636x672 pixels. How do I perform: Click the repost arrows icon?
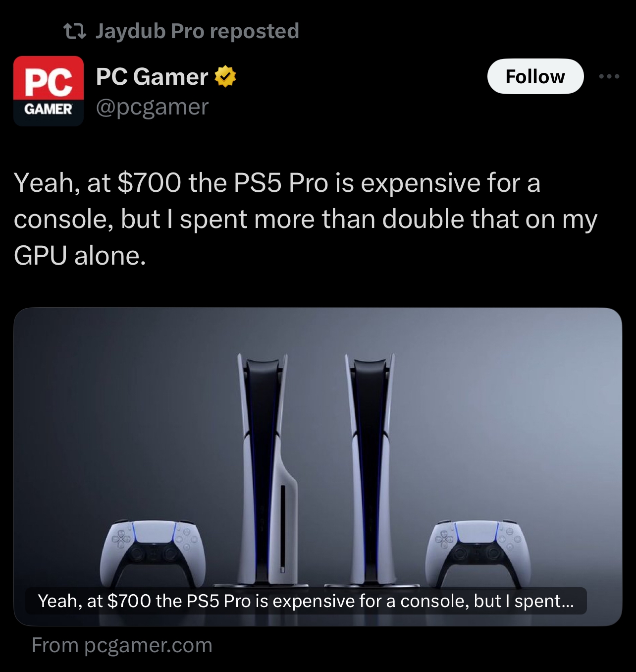tap(75, 32)
